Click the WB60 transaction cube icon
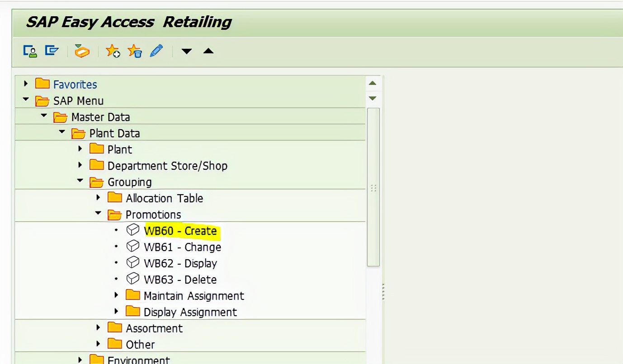Screen dimensions: 623x364 pos(132,230)
